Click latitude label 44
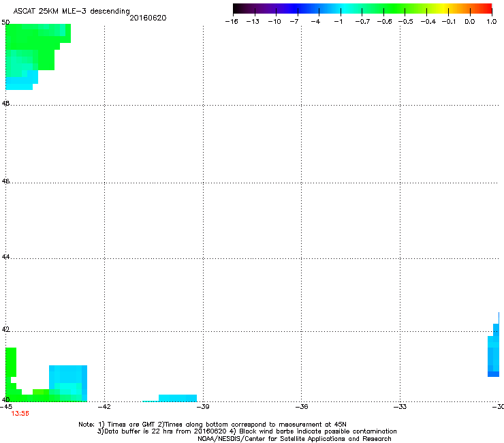 point(5,257)
